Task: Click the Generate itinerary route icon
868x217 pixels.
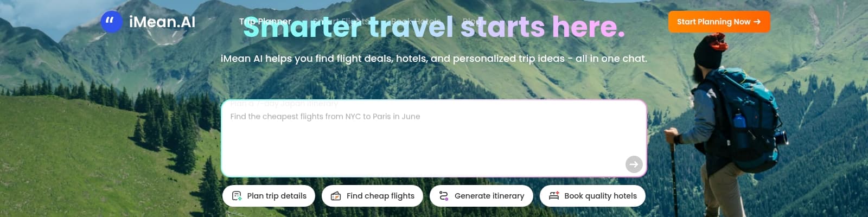Action: tap(444, 196)
